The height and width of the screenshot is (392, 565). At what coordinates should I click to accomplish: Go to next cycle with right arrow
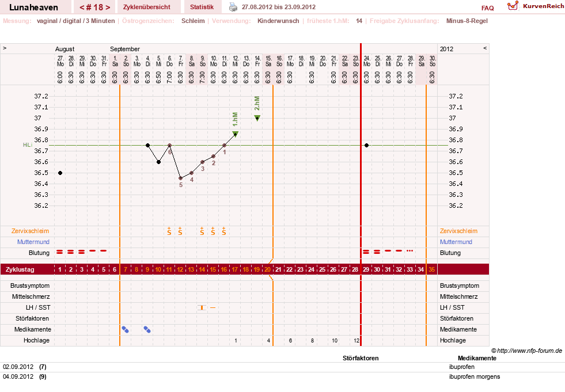click(108, 7)
